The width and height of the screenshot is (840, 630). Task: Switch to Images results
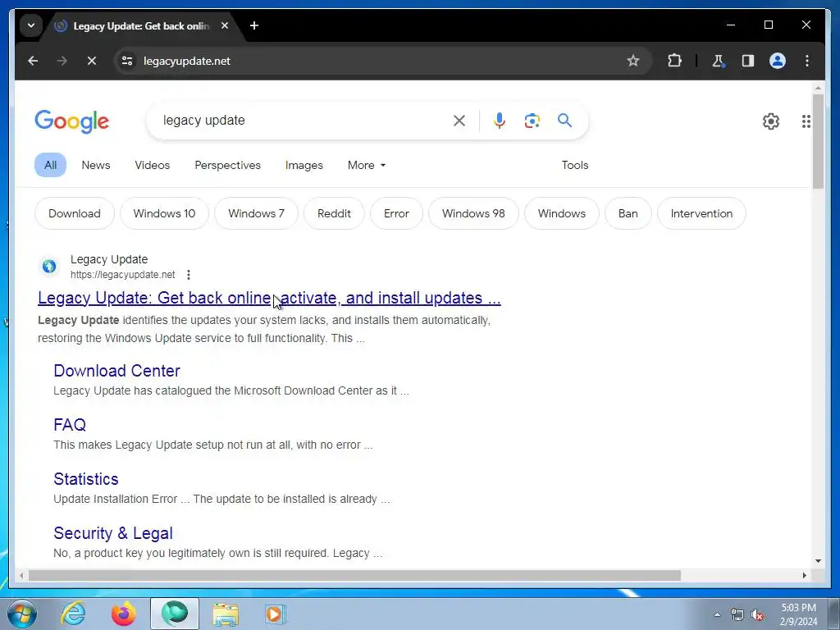304,165
